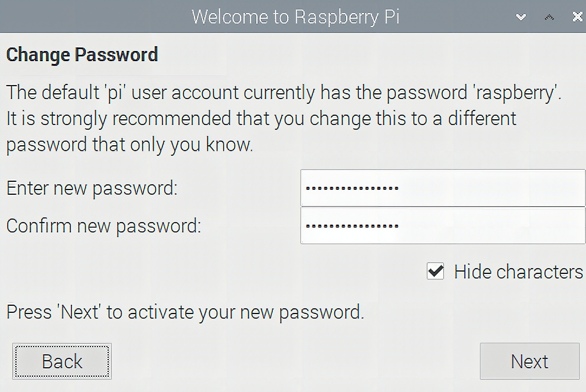The height and width of the screenshot is (392, 586).
Task: Go to the previous step with Back
Action: click(x=62, y=361)
